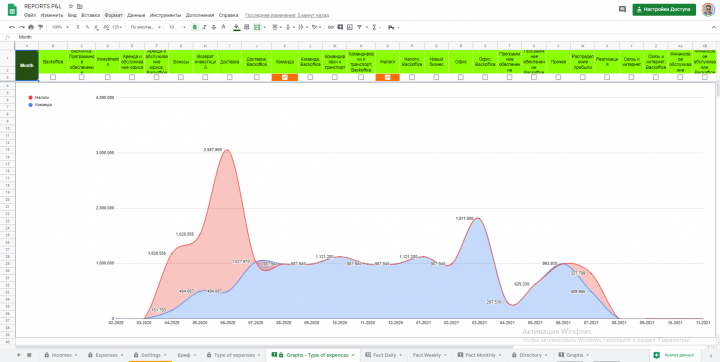Open the Вставка menu
Screen dimensions: 720x362
pos(90,15)
